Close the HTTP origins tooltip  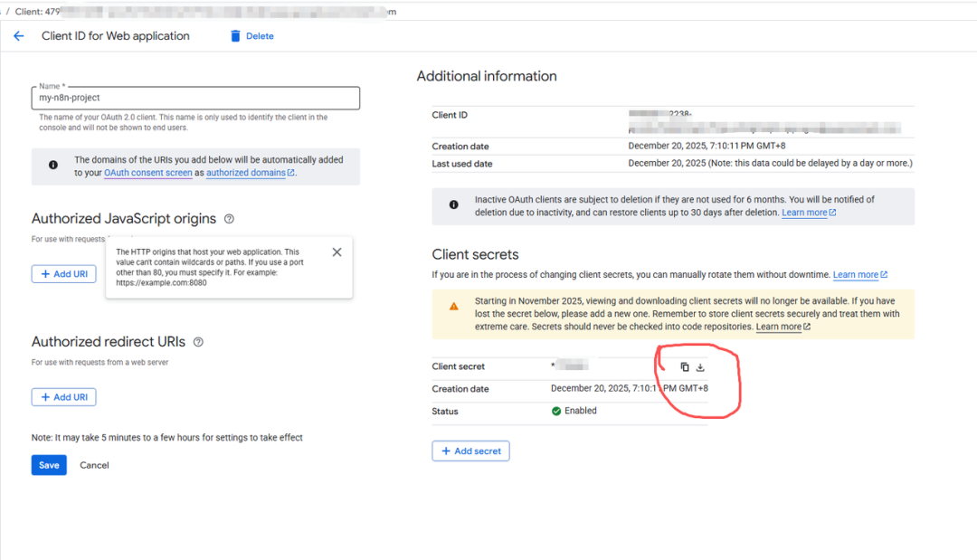[337, 252]
